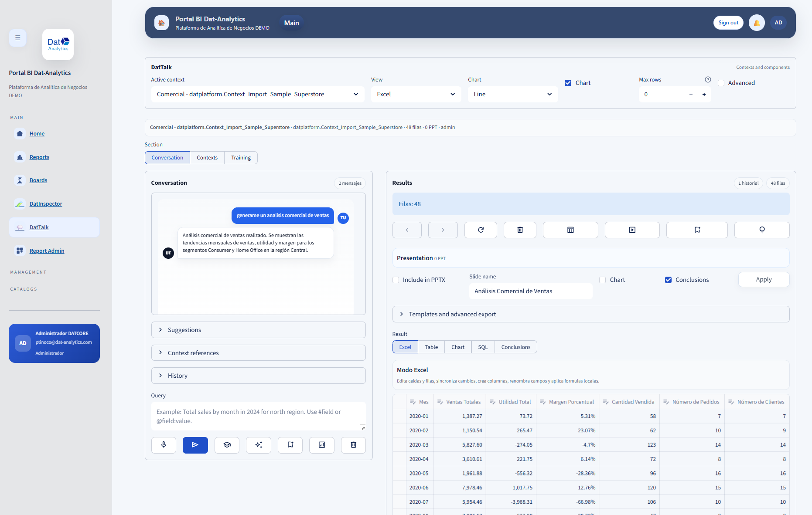Click the chart icon below the query box
The image size is (812, 515).
click(322, 445)
